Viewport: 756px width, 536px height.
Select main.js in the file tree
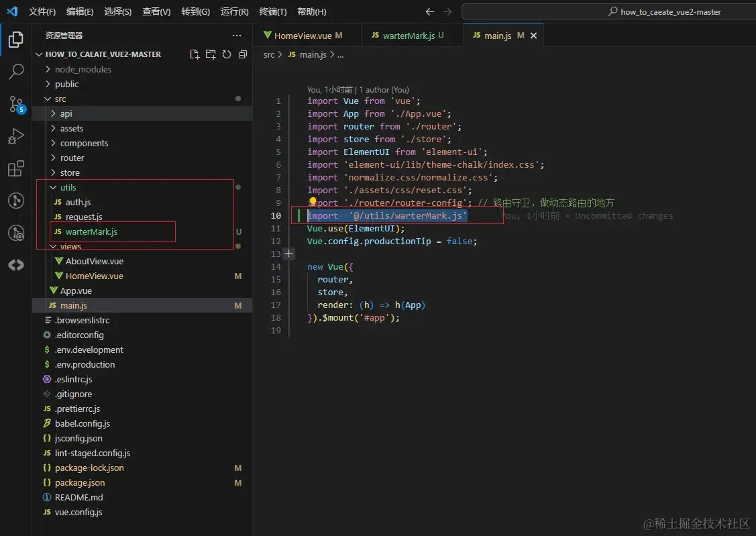tap(142, 306)
